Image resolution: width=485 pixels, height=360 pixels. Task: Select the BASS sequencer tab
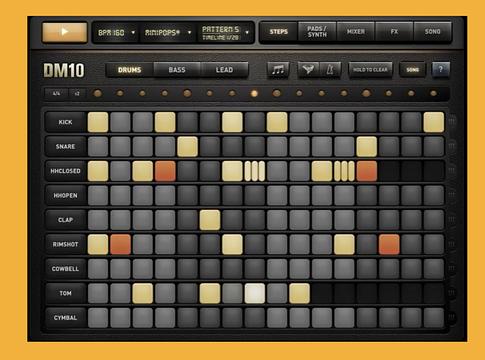coord(177,70)
